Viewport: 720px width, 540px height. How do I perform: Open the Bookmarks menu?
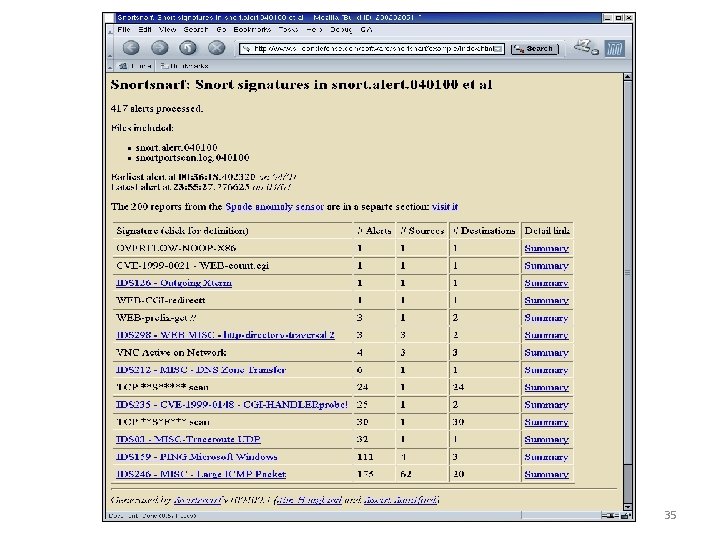click(252, 29)
